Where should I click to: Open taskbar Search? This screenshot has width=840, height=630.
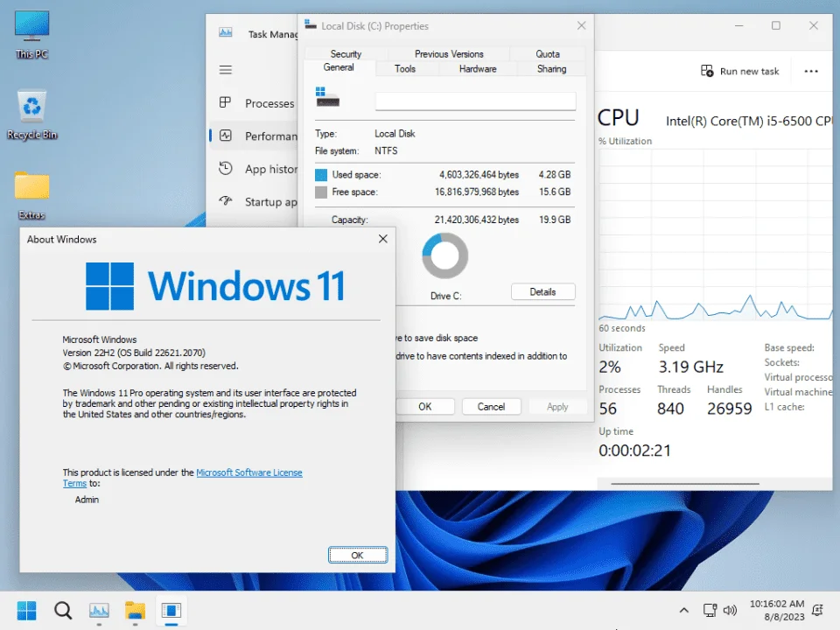63,610
